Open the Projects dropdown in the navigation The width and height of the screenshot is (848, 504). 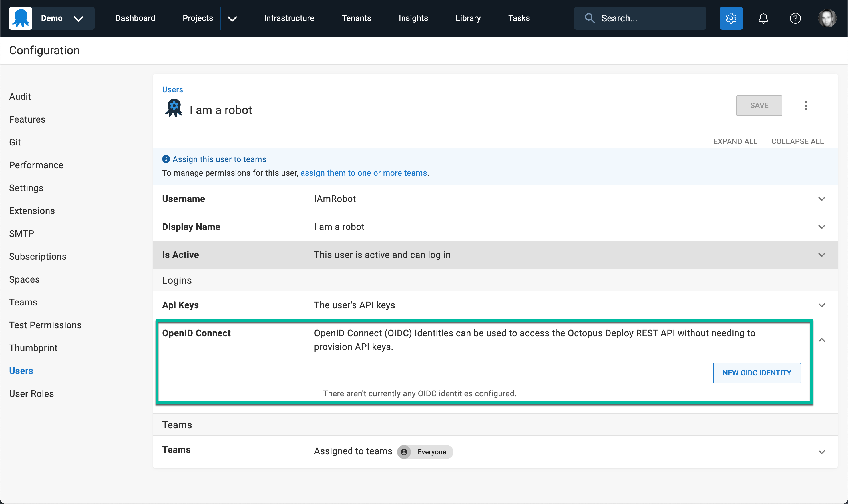232,18
